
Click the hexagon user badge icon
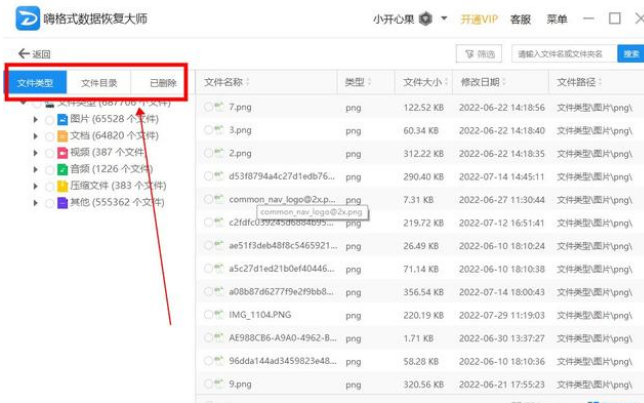click(426, 19)
